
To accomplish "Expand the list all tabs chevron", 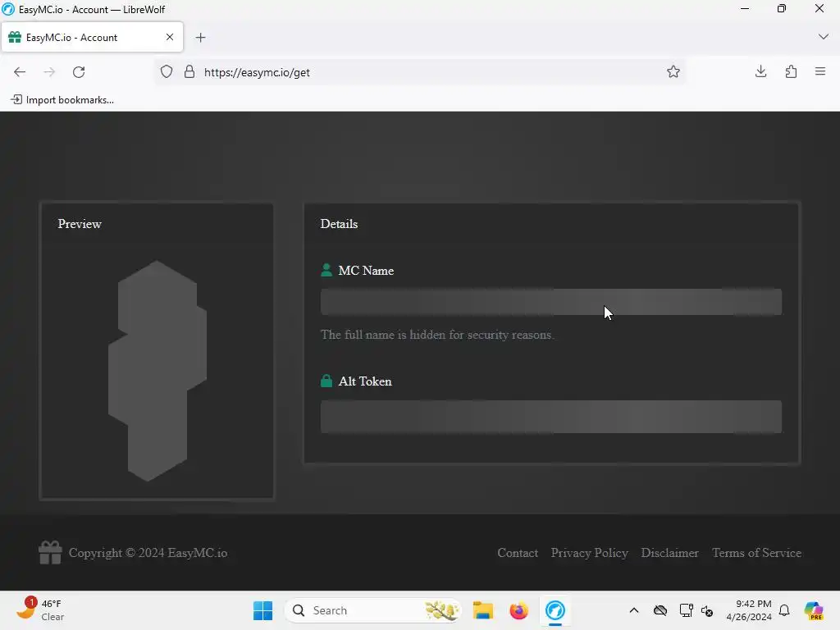I will coord(824,37).
